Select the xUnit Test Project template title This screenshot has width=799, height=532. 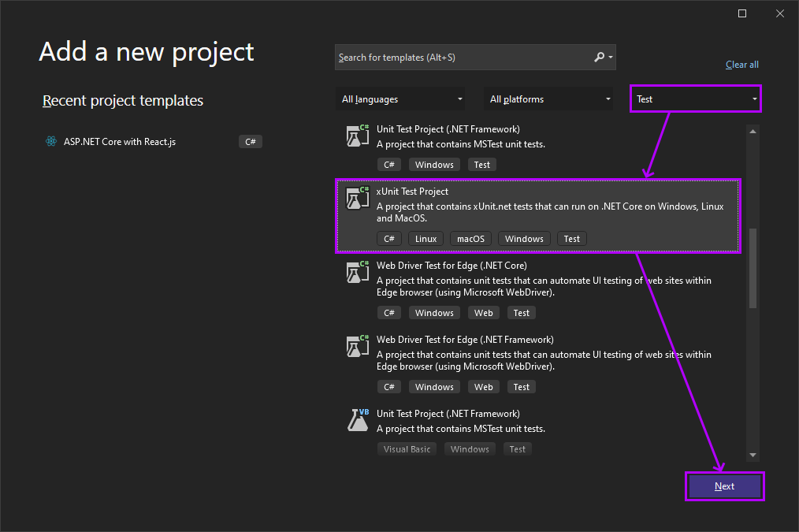(x=412, y=191)
